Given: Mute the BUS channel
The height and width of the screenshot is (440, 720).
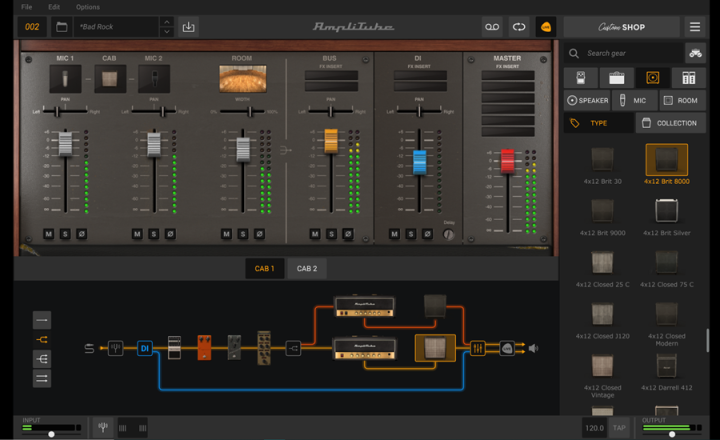Looking at the screenshot, I should click(x=315, y=234).
